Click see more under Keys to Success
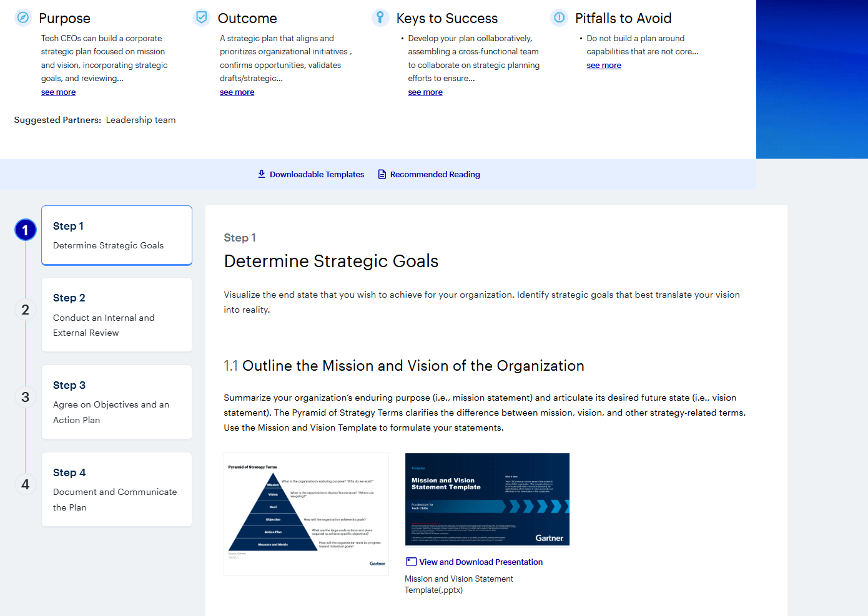Image resolution: width=868 pixels, height=616 pixels. tap(425, 92)
